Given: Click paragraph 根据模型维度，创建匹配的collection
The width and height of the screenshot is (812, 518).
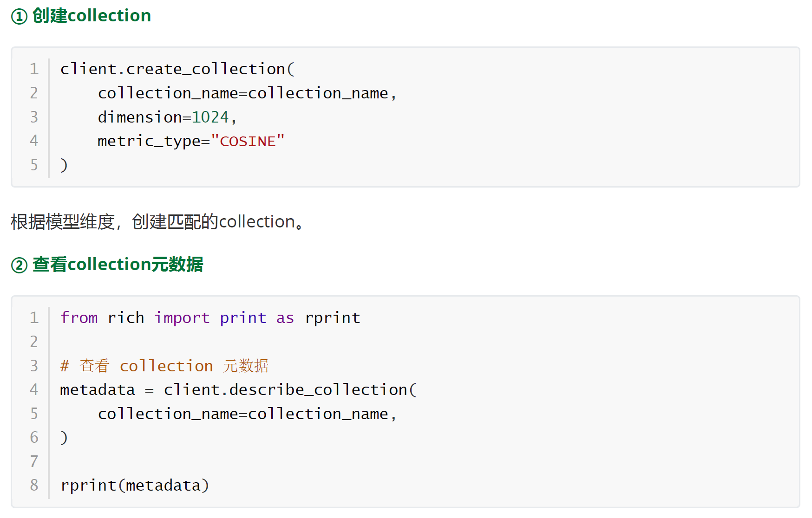Looking at the screenshot, I should click(157, 222).
